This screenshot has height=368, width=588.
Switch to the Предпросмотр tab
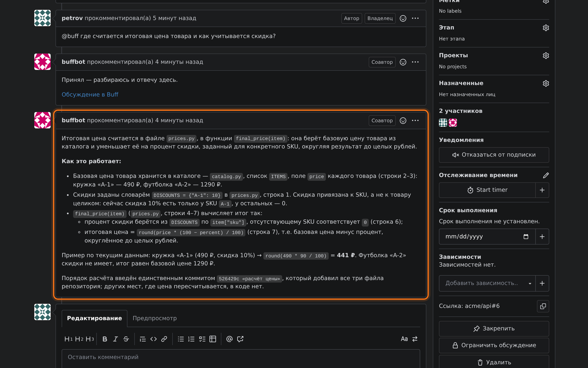155,318
